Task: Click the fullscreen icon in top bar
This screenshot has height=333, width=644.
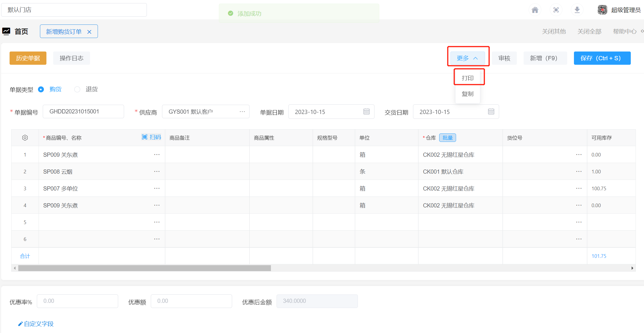Action: coord(556,10)
